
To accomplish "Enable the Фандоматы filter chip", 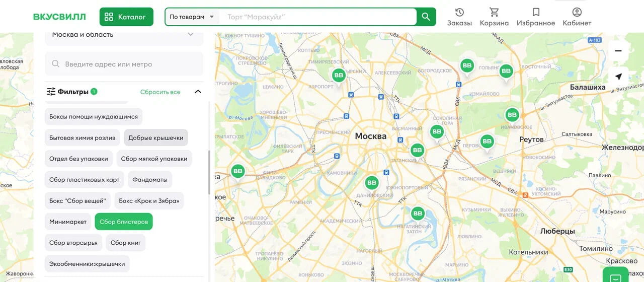I will 150,180.
